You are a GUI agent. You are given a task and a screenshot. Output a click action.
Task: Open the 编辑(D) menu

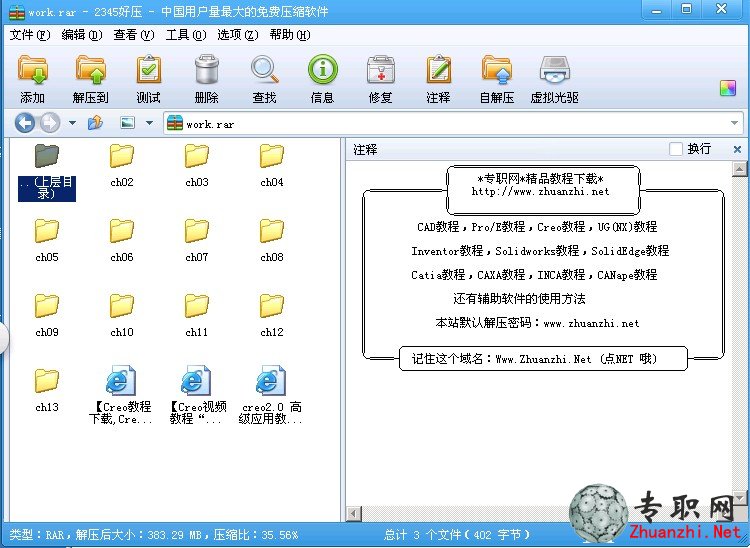tap(82, 35)
